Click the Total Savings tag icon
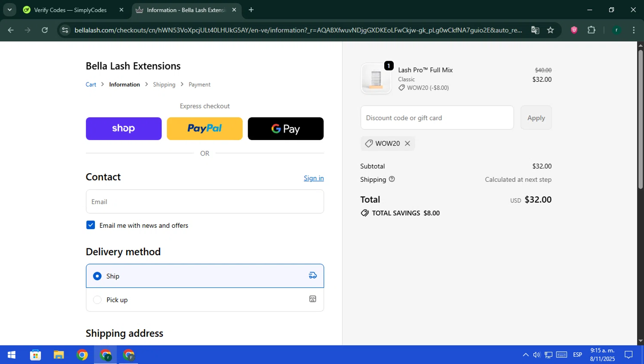Image resolution: width=644 pixels, height=364 pixels. pos(365,213)
